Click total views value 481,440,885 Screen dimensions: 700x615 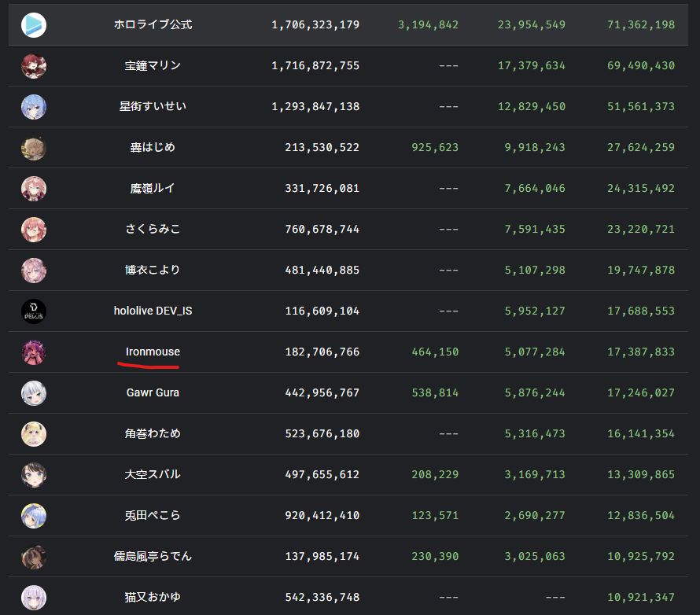pyautogui.click(x=322, y=271)
